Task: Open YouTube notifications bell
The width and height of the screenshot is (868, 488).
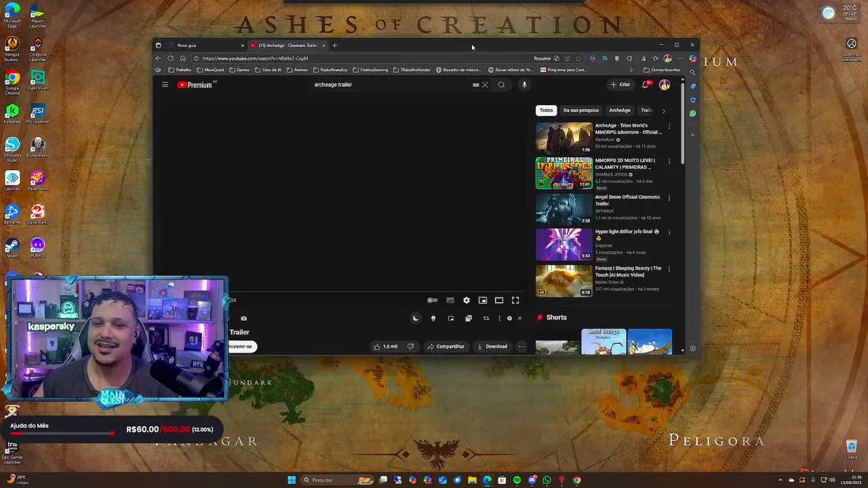Action: pos(646,85)
